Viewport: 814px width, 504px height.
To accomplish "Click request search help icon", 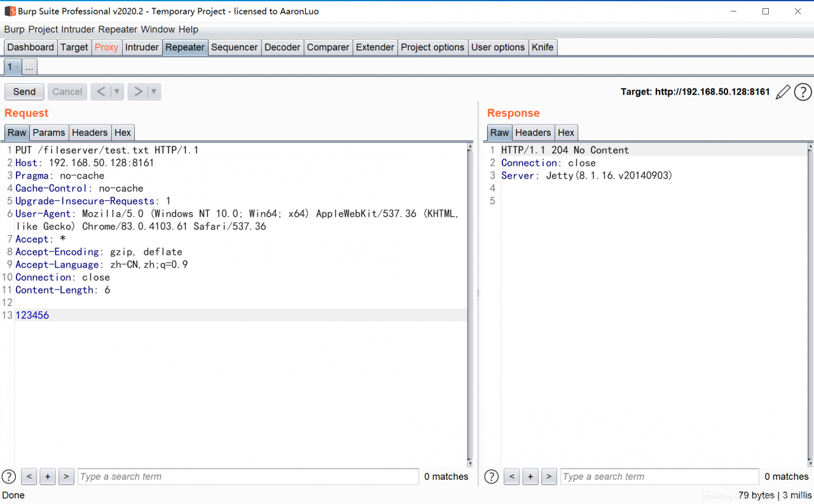I will pyautogui.click(x=9, y=476).
